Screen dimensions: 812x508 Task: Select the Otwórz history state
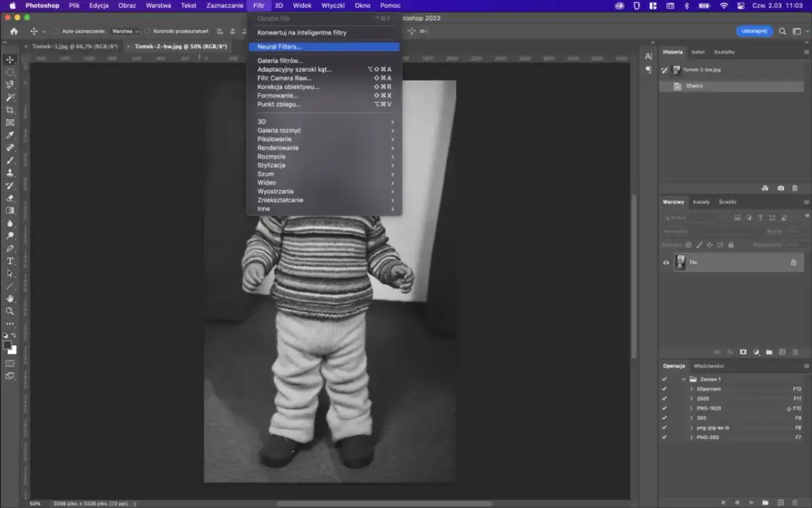point(694,86)
